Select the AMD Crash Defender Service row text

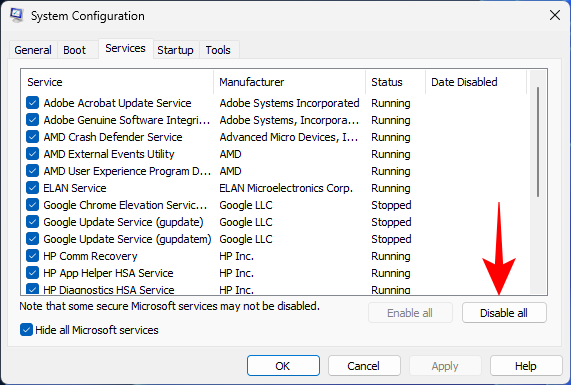[113, 137]
